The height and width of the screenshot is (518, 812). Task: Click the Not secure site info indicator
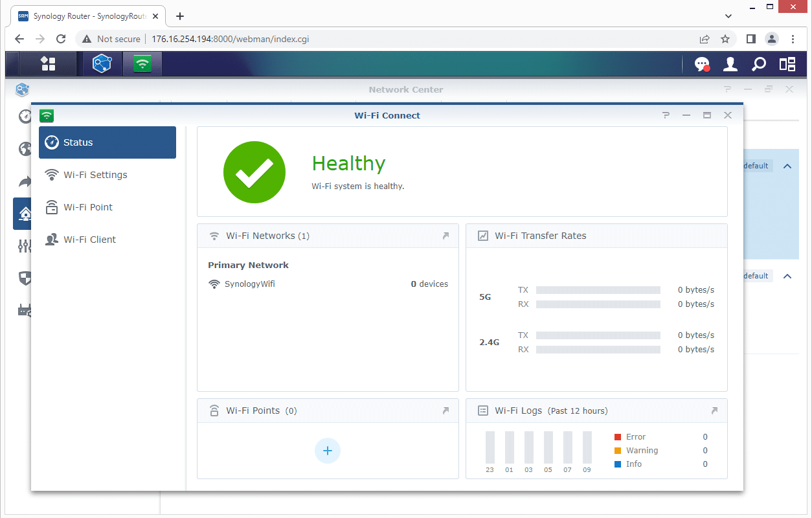tap(111, 39)
